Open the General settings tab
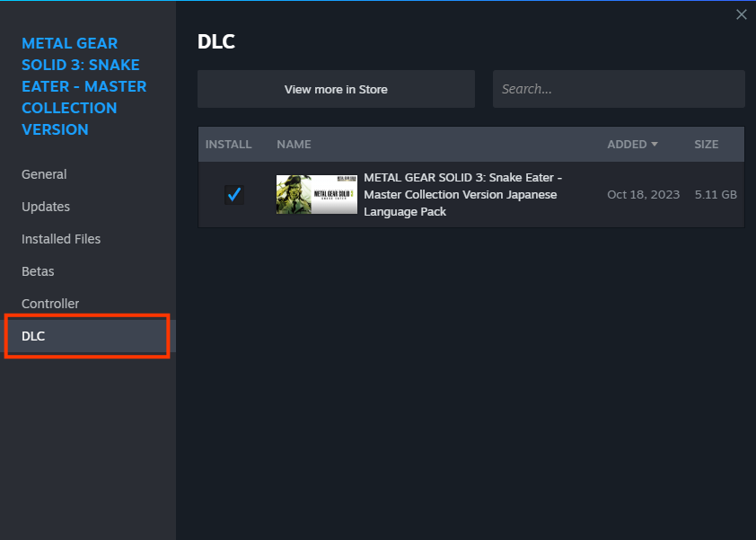 44,174
